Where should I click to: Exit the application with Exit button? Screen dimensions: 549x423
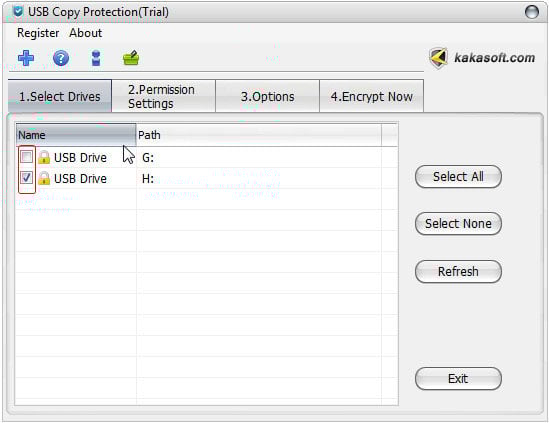(458, 379)
